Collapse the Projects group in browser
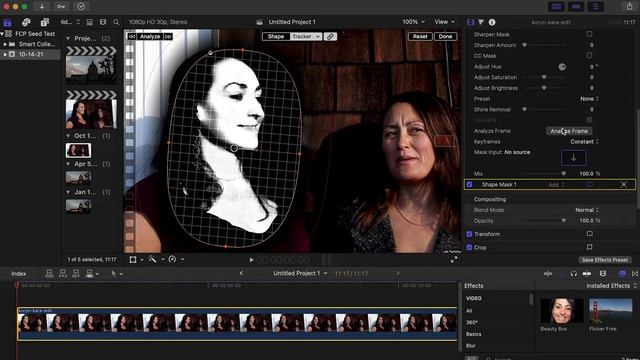 point(68,38)
